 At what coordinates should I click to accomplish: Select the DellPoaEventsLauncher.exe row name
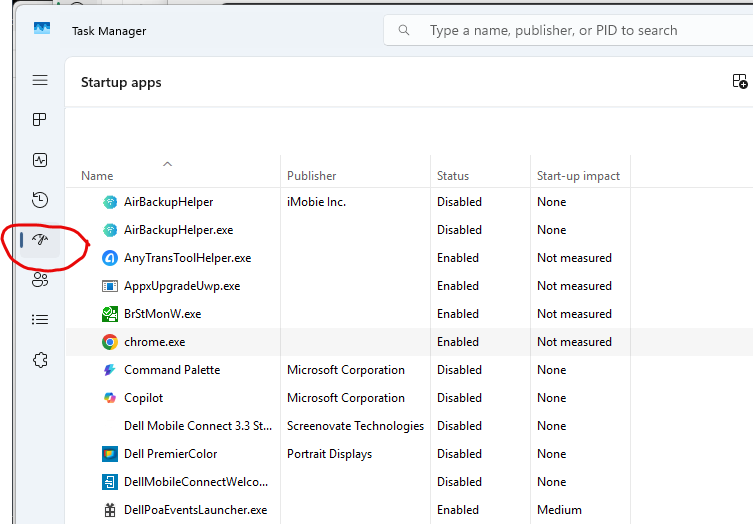point(195,510)
